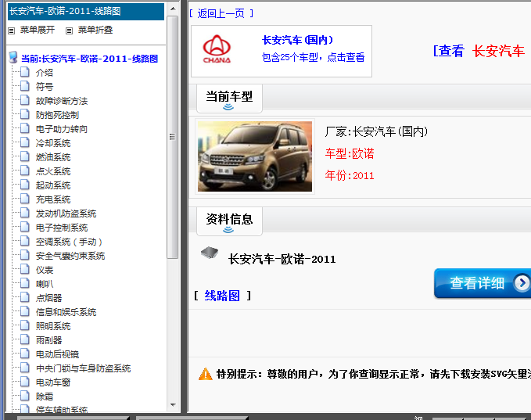Click the page icon next to 故障诊断方法
Screen dimensions: 531x420
(25, 100)
